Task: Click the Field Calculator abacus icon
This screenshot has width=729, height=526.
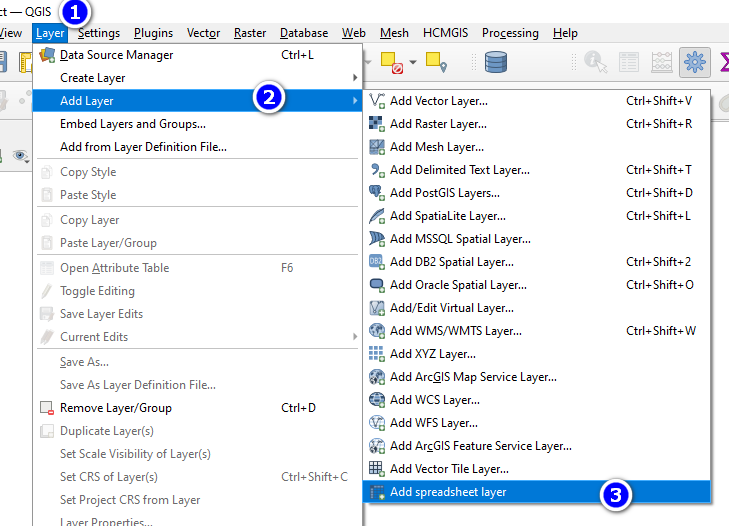Action: tap(662, 62)
